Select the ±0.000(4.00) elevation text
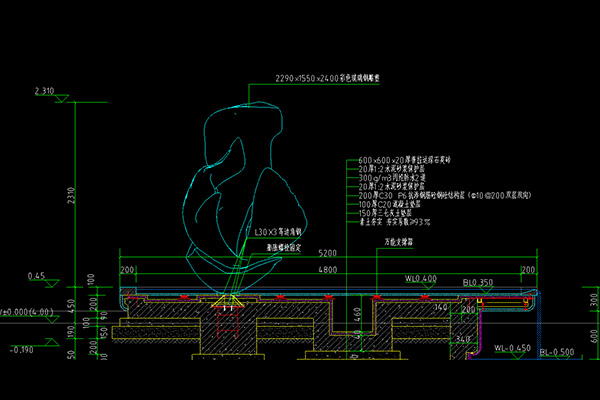This screenshot has height=400, width=600. 27,312
